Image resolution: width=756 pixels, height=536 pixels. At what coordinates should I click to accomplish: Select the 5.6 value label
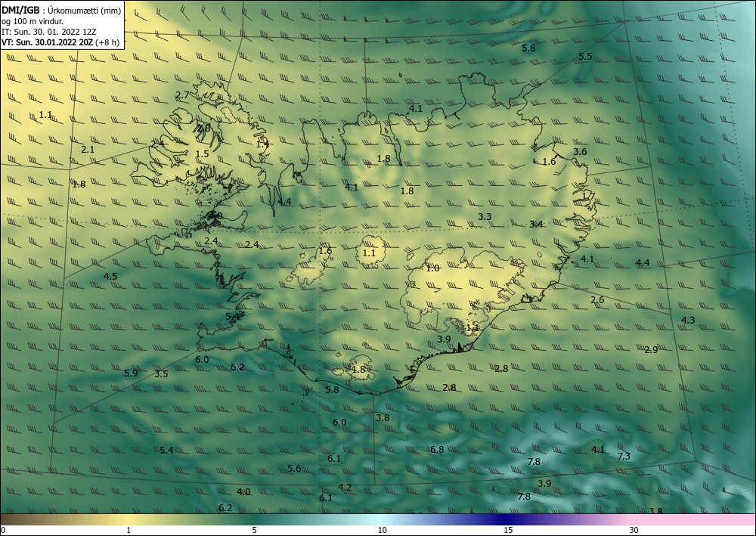pos(294,469)
